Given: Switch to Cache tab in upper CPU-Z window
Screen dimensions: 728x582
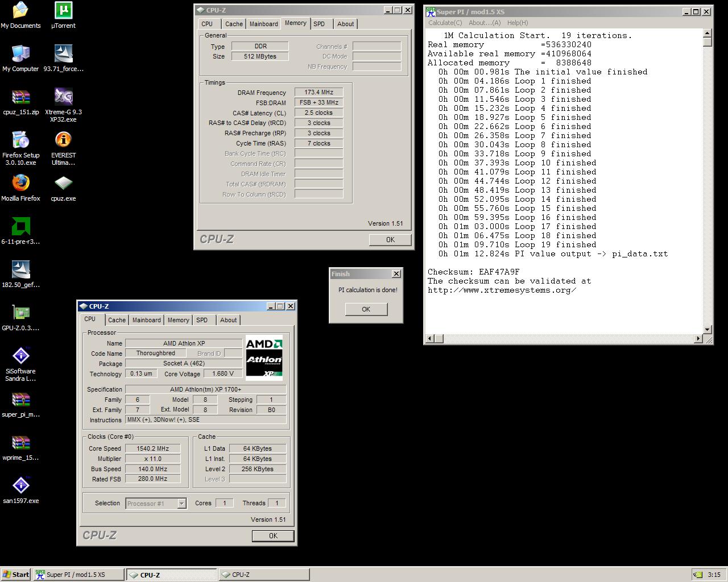Looking at the screenshot, I should coord(234,24).
